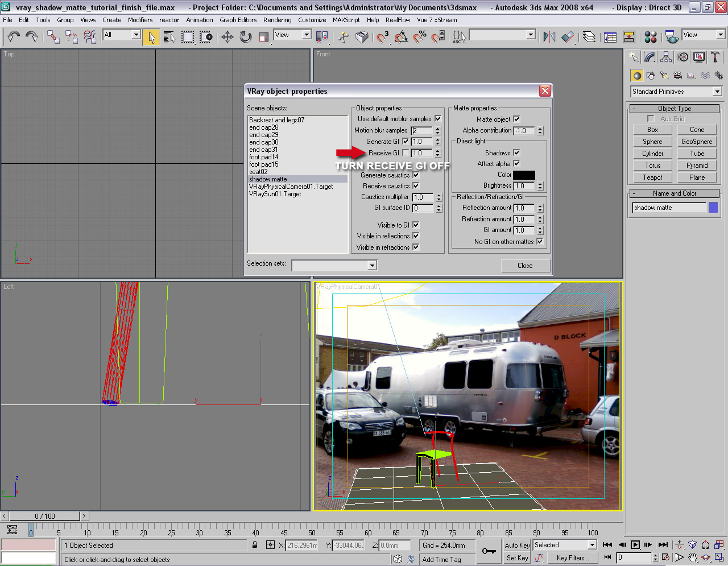
Task: Activate the Select and Rotate tool
Action: (x=246, y=38)
